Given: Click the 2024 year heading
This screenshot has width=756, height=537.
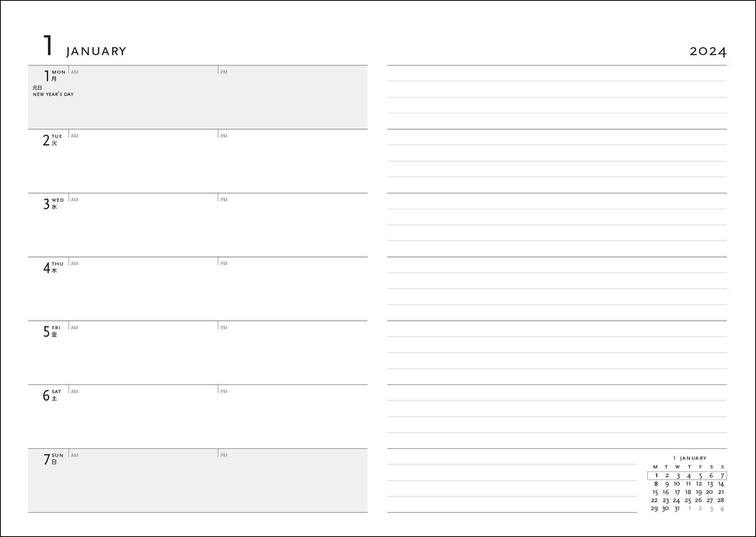Looking at the screenshot, I should pyautogui.click(x=707, y=51).
